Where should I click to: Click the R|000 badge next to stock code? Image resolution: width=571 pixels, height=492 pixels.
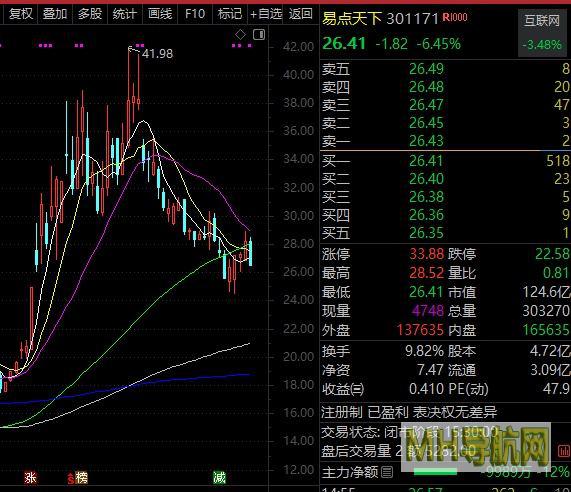(455, 17)
